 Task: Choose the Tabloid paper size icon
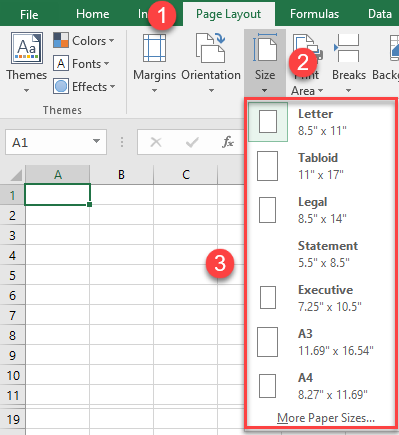point(267,166)
